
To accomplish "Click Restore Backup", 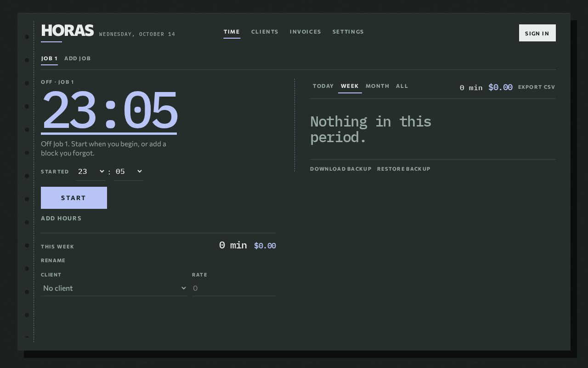I will coord(404,169).
